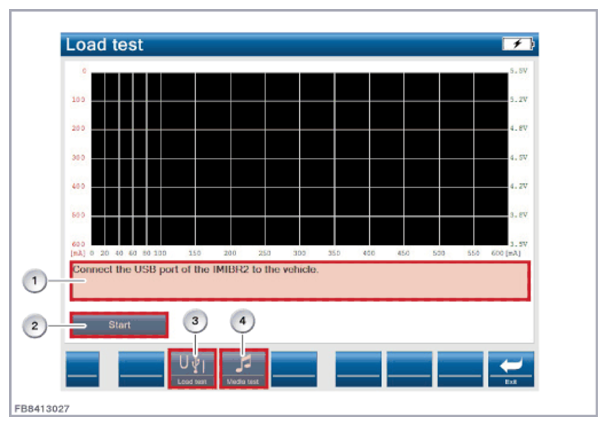Click blank button right of Media test
This screenshot has width=607, height=426.
point(295,369)
